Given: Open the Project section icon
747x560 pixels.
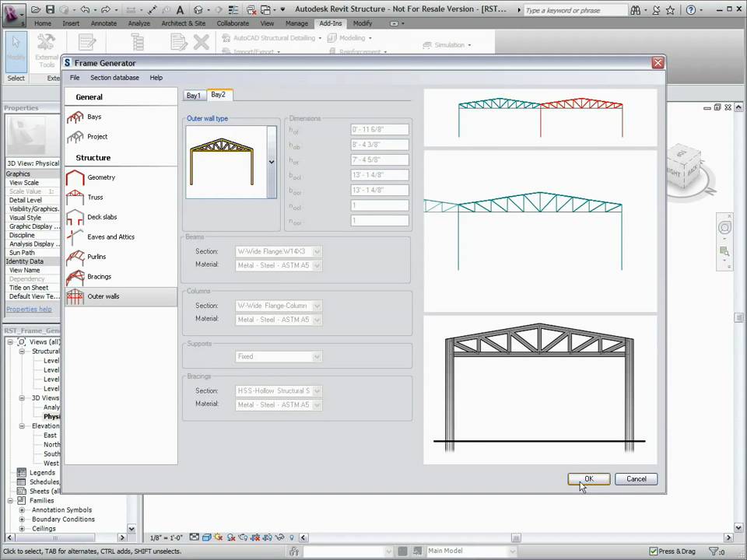Looking at the screenshot, I should [75, 137].
